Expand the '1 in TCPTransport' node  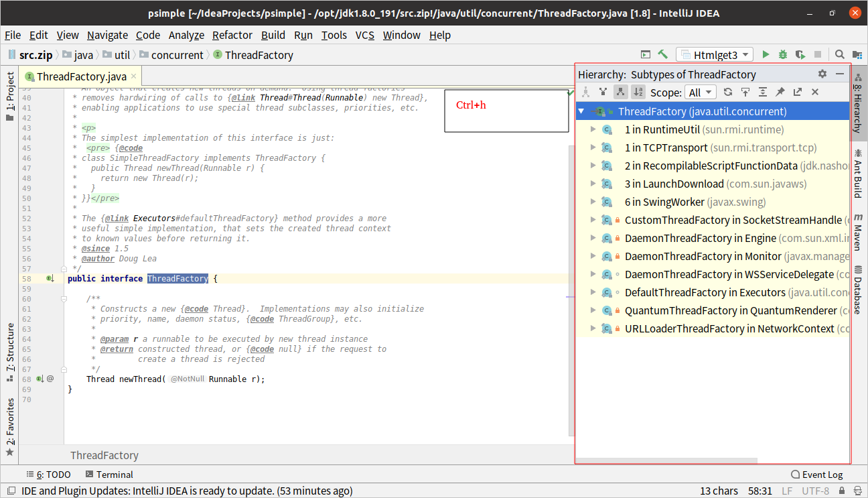pyautogui.click(x=593, y=147)
